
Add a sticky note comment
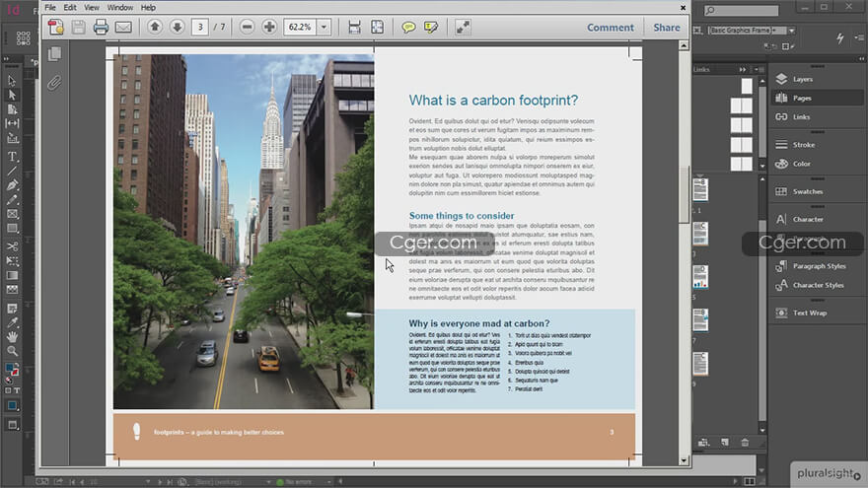(408, 28)
